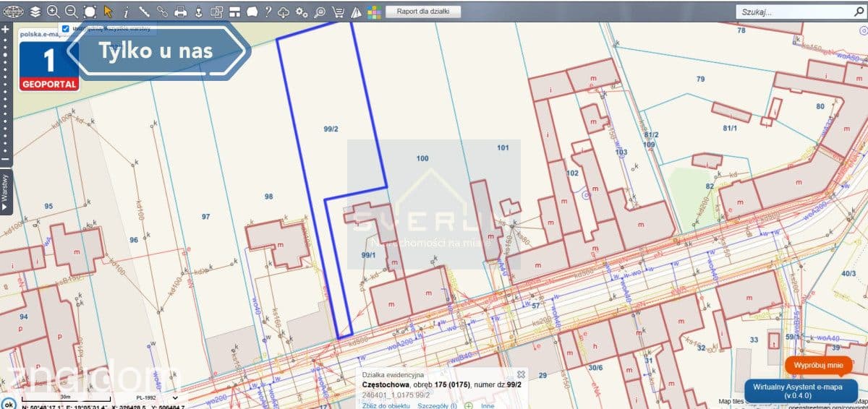Click parcel label 81/1 on map
868x409 pixels.
coord(730,128)
